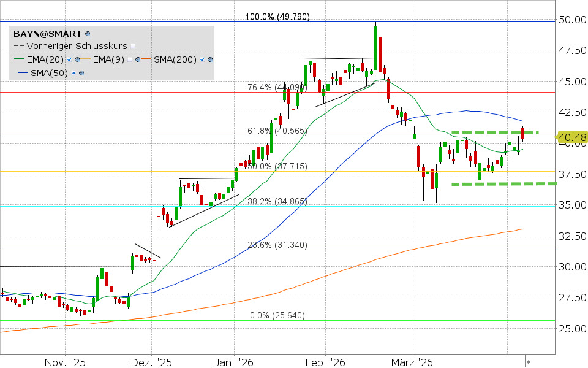The image size is (588, 368).
Task: Open SMA(50) indicator settings icon
Action: (x=81, y=73)
